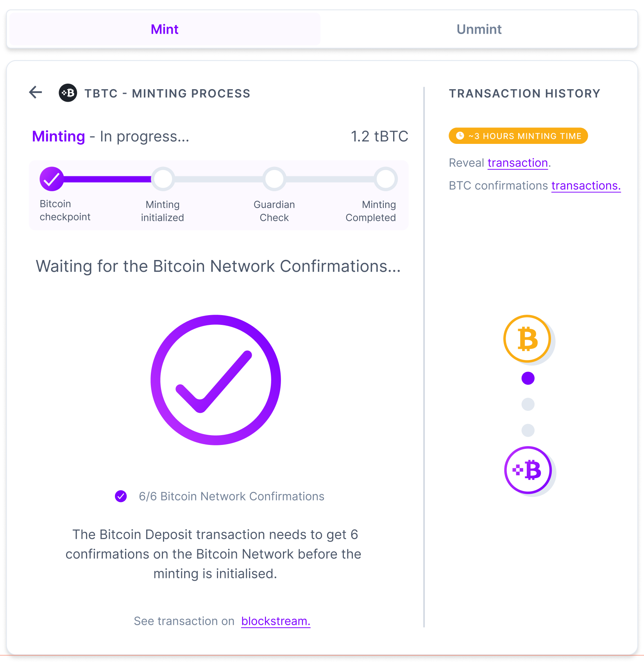Image resolution: width=644 pixels, height=667 pixels.
Task: Click the purple tBTC coin icon
Action: tap(528, 470)
